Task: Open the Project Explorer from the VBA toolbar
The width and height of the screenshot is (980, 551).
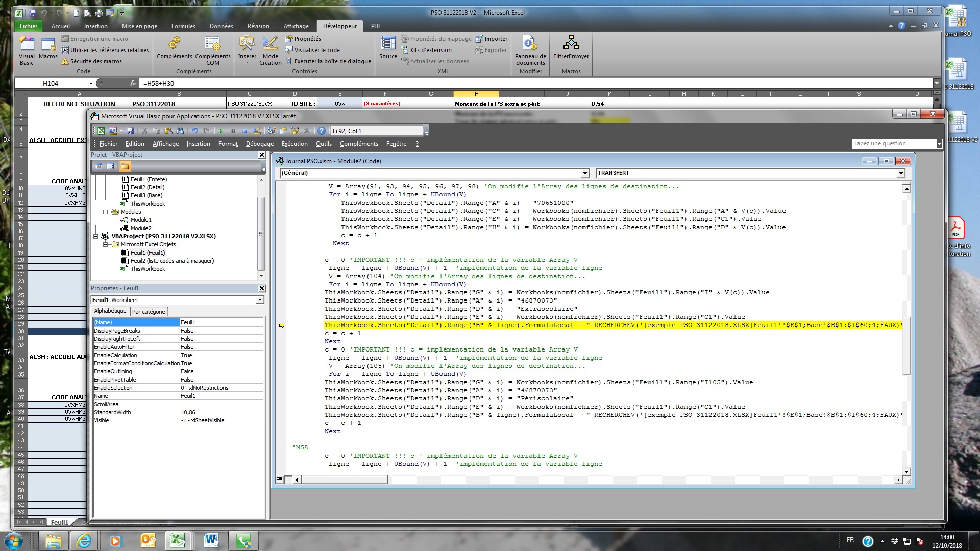Action: [x=271, y=131]
